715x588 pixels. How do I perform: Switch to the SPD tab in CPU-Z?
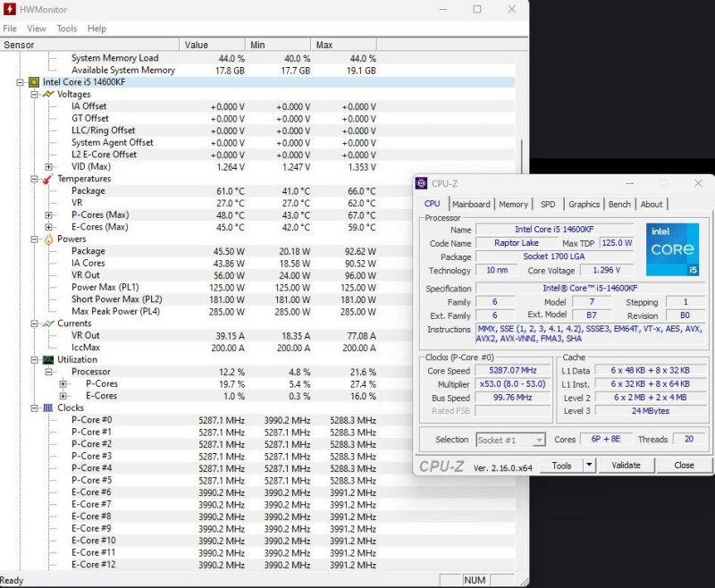pos(548,205)
